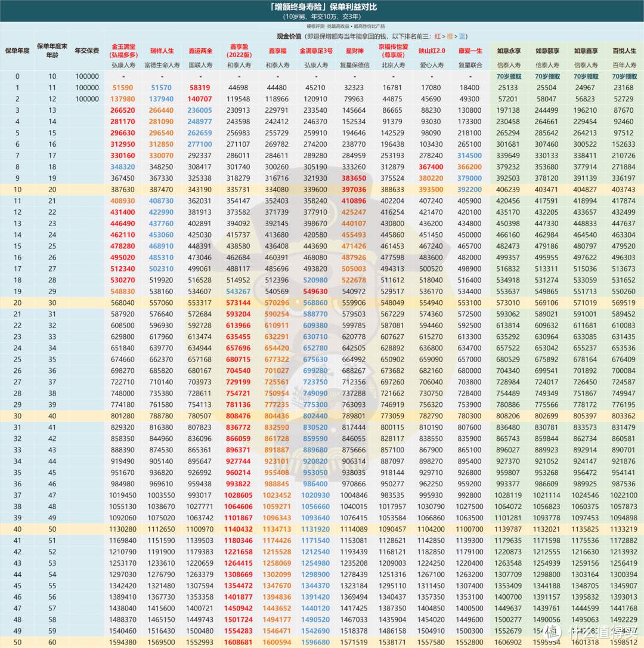This screenshot has height=648, width=644.
Task: Open the 70岁领取 link under 如意颐享
Action: (547, 76)
